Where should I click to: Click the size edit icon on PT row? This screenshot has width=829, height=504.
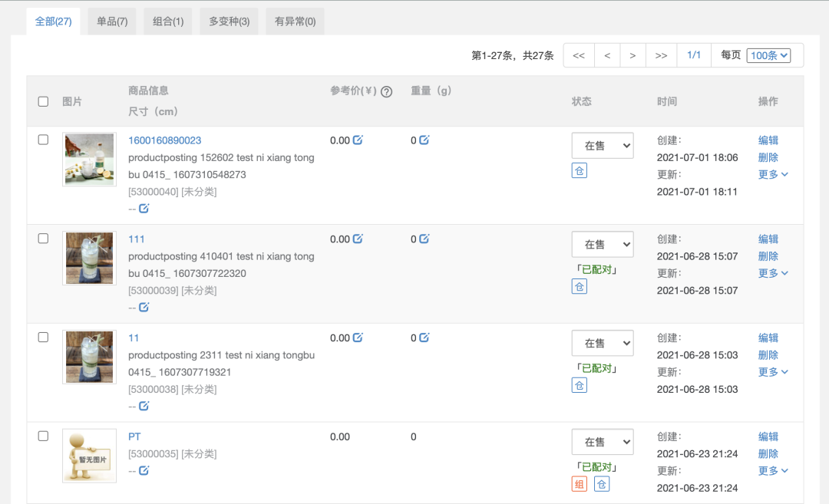[144, 470]
